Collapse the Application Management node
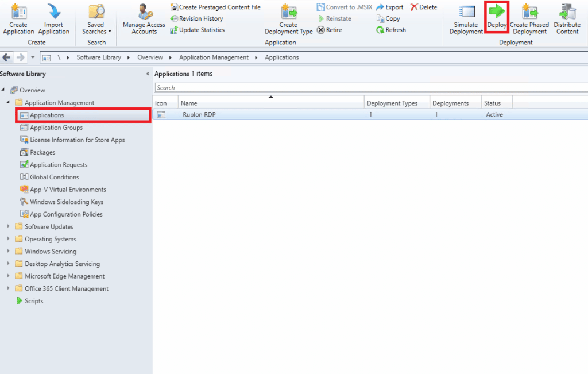 (x=9, y=103)
